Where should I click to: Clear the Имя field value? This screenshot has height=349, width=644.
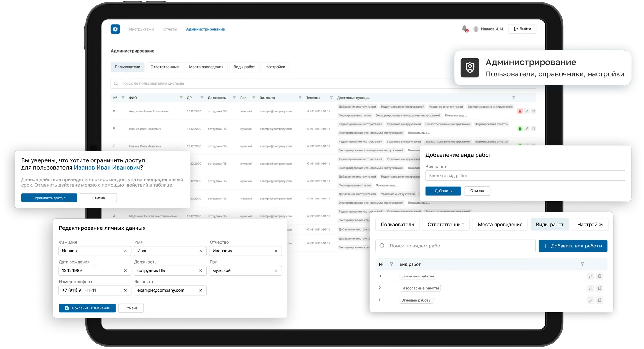[x=201, y=251]
